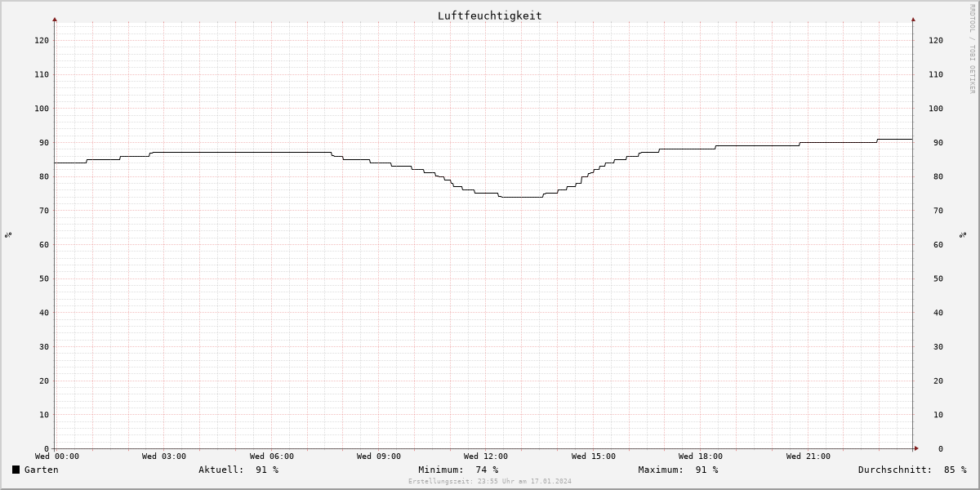Click the Wed 21:00 time axis label
980x490 pixels.
pyautogui.click(x=808, y=457)
